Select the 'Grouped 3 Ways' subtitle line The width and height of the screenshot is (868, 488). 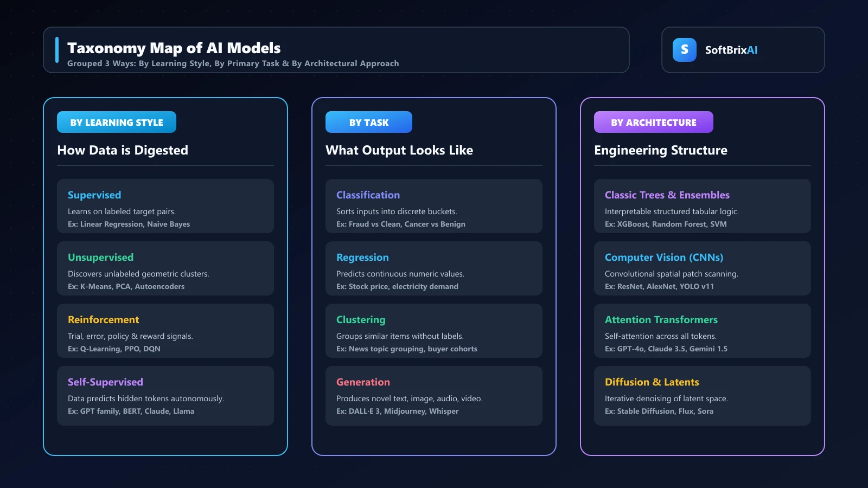(x=233, y=63)
